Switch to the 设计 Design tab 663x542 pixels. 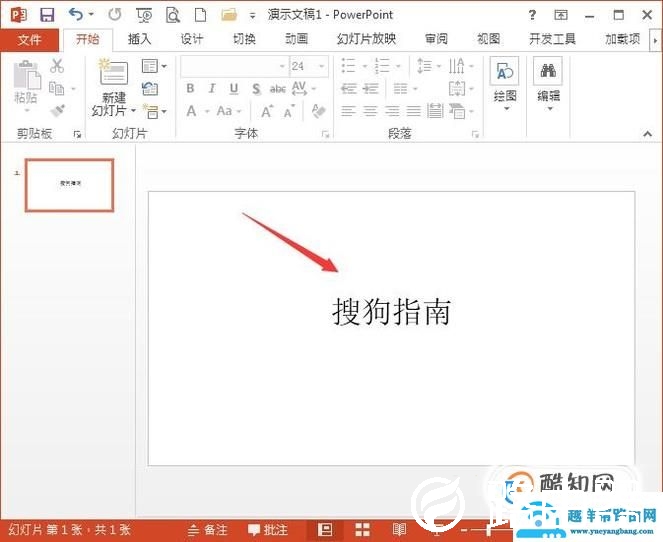pyautogui.click(x=192, y=39)
